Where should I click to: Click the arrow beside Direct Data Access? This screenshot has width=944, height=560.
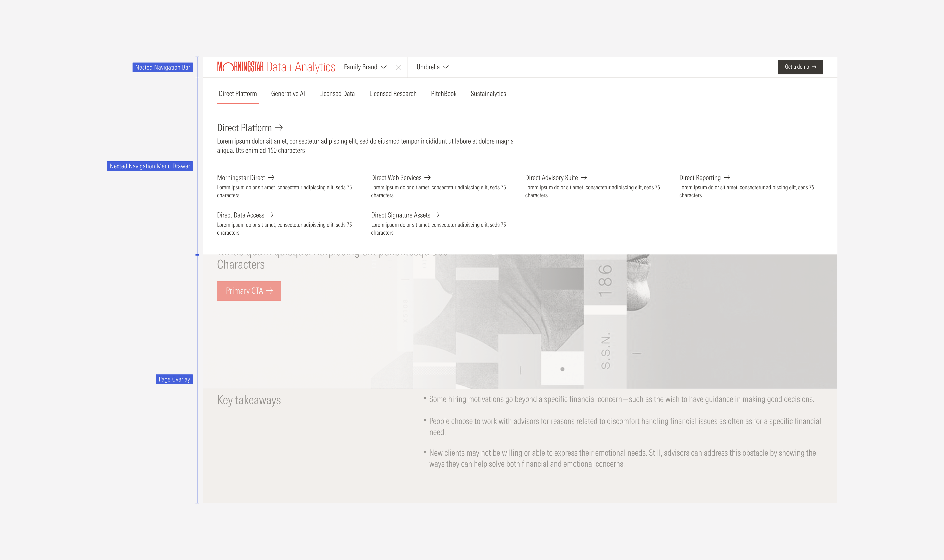pyautogui.click(x=271, y=215)
